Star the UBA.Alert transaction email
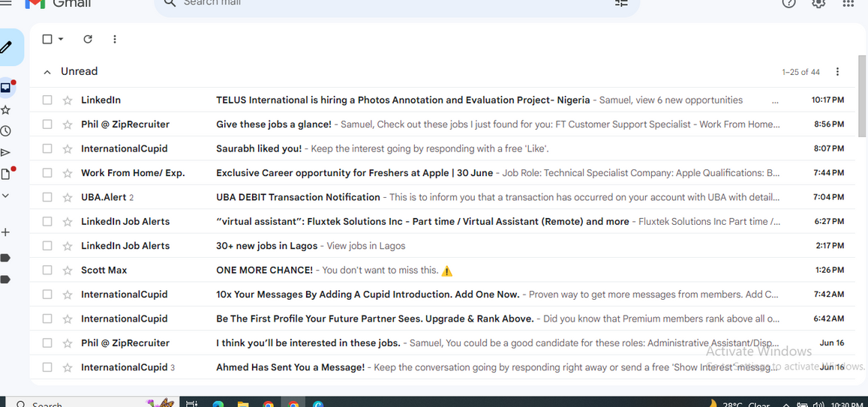This screenshot has height=407, width=868. [x=68, y=197]
